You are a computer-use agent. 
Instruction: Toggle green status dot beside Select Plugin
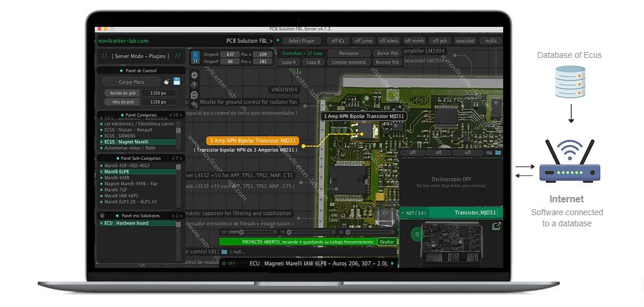[278, 41]
